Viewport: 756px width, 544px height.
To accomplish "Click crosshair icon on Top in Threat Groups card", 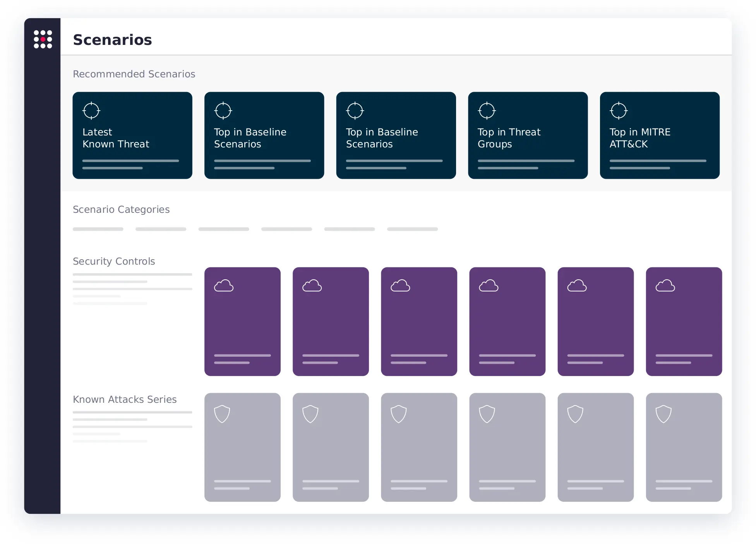I will click(x=487, y=111).
